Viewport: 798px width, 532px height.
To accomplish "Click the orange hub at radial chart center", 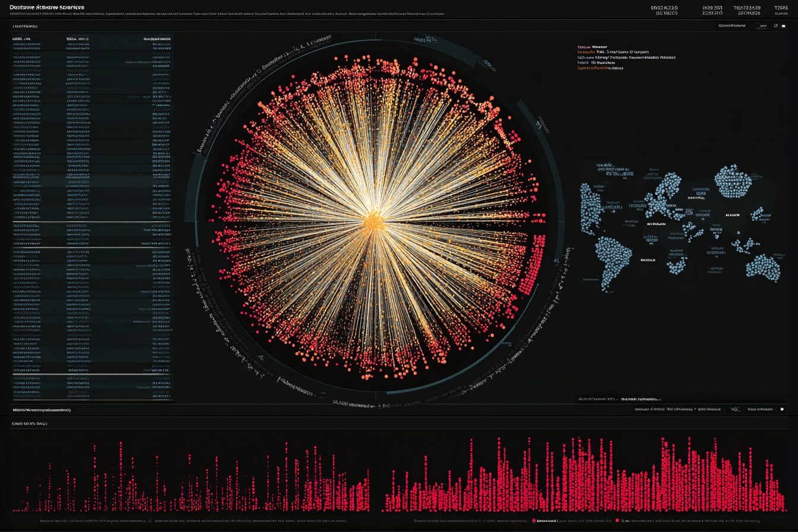I will [373, 222].
